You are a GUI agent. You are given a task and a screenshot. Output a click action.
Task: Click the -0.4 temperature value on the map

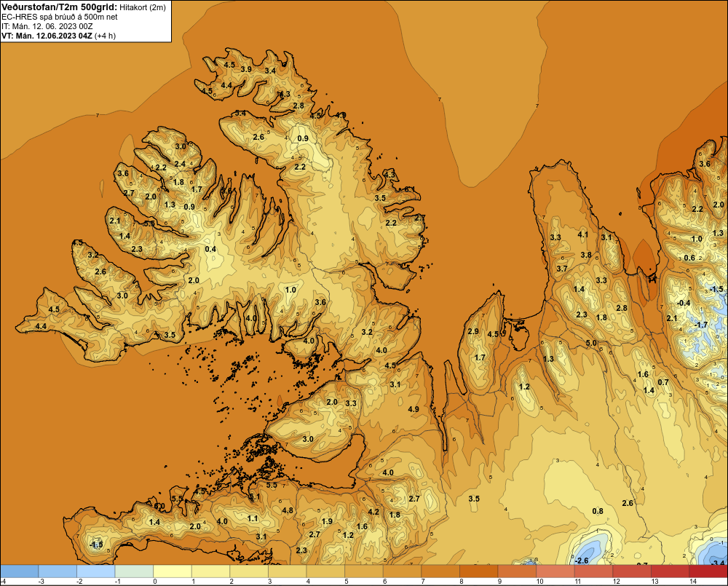(x=684, y=304)
